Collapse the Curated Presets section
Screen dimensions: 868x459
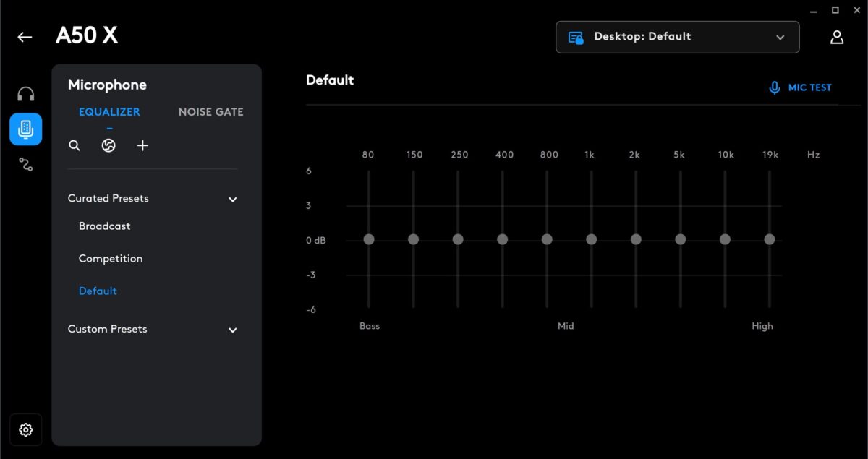point(233,200)
